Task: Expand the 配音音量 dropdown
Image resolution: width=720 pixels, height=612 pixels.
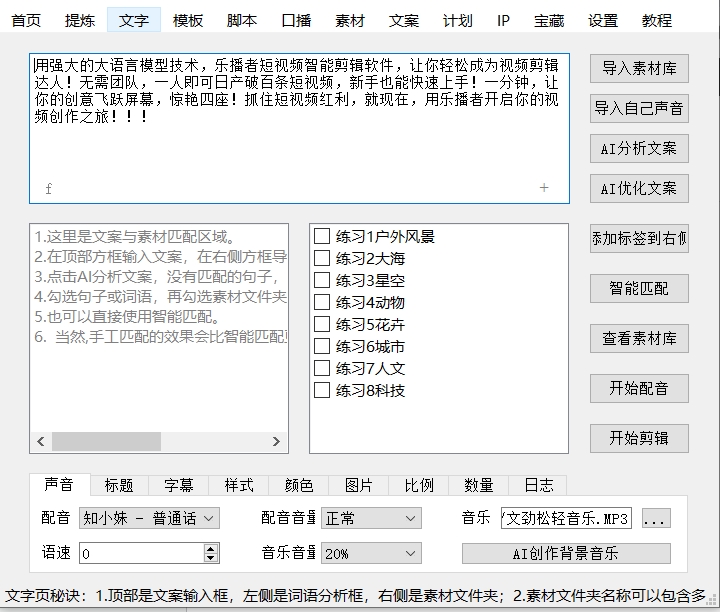Action: point(369,519)
